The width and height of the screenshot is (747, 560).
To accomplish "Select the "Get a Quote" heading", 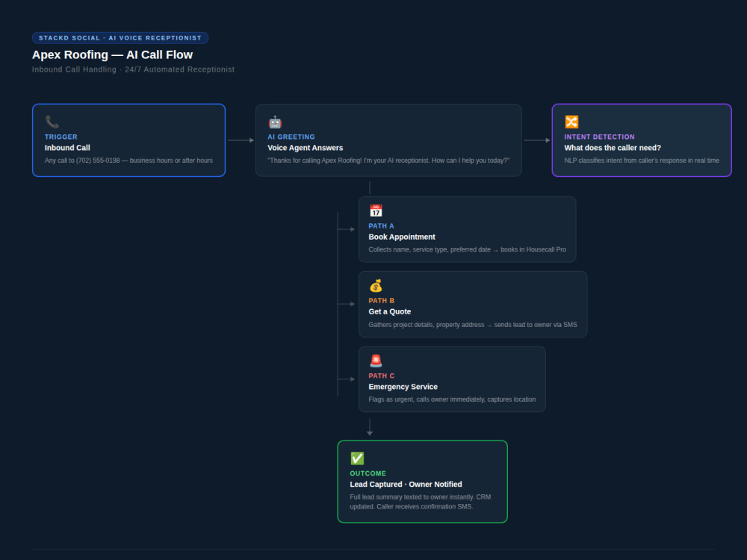I will coord(390,311).
